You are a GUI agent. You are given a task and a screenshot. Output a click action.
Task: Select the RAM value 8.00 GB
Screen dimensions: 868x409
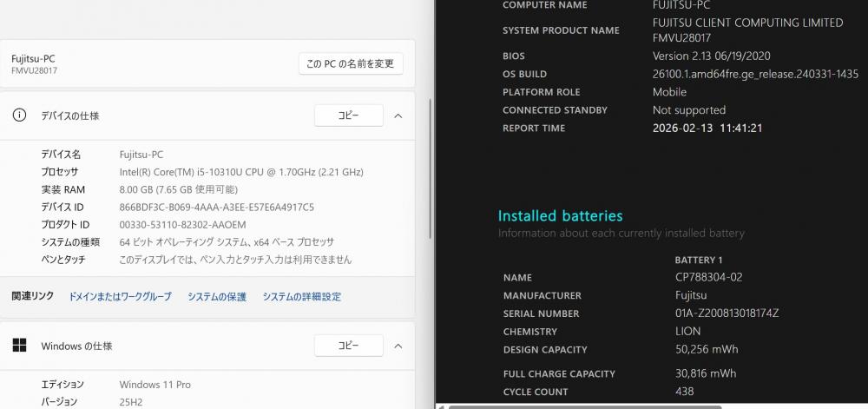coord(179,190)
